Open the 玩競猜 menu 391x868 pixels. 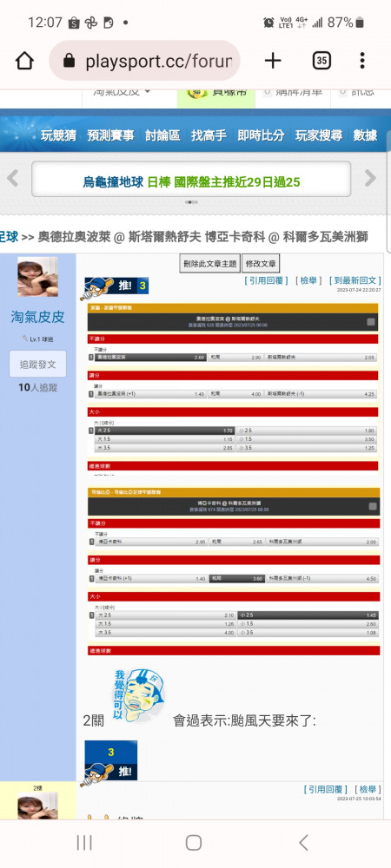[59, 135]
